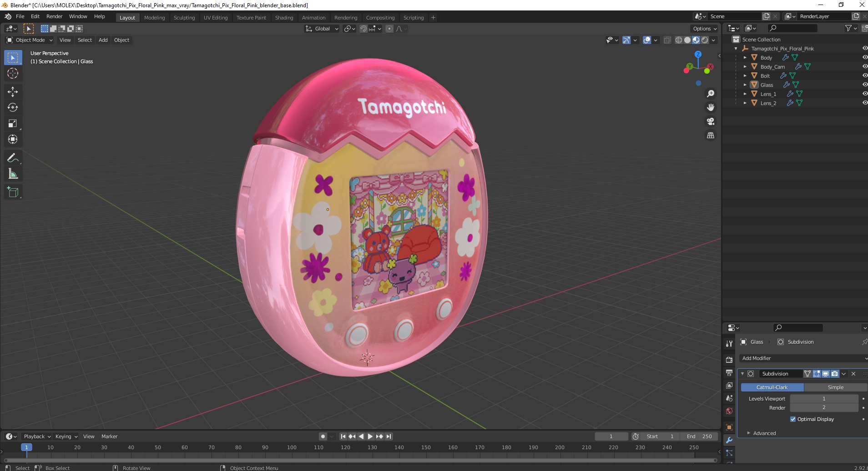Select Catmull-Clark subdivision type

tap(772, 387)
